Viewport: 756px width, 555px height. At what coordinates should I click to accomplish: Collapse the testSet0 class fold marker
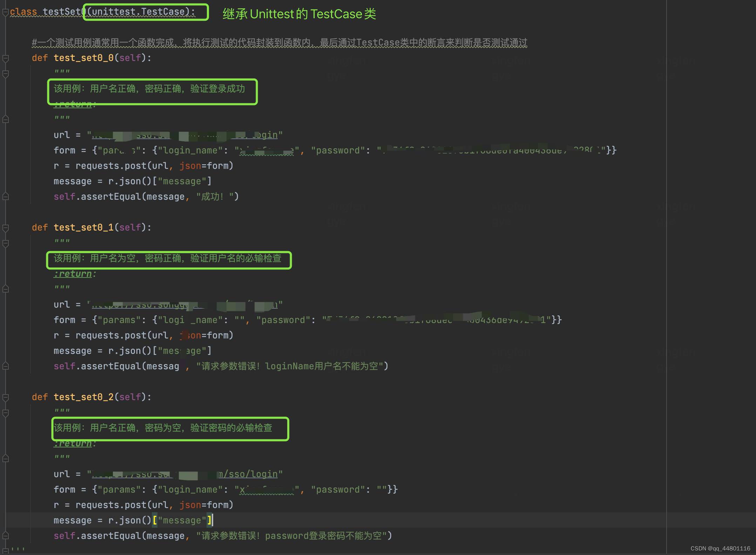[x=6, y=12]
